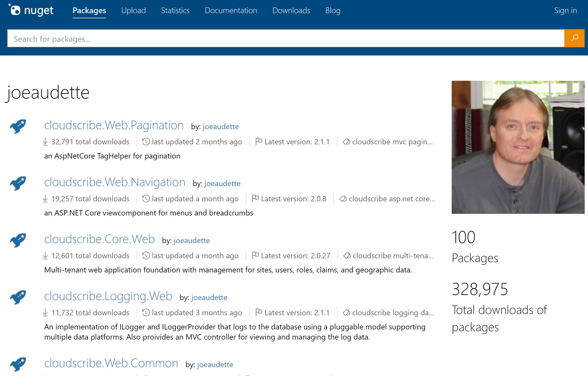Image resolution: width=588 pixels, height=376 pixels.
Task: Click the rocket icon beside cloudscribe.Web.Common
Action: click(18, 364)
